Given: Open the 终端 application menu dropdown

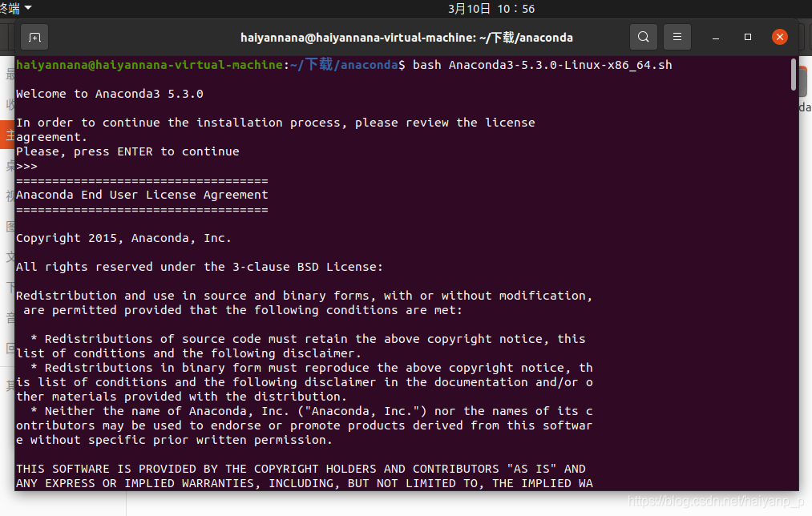Looking at the screenshot, I should point(16,8).
